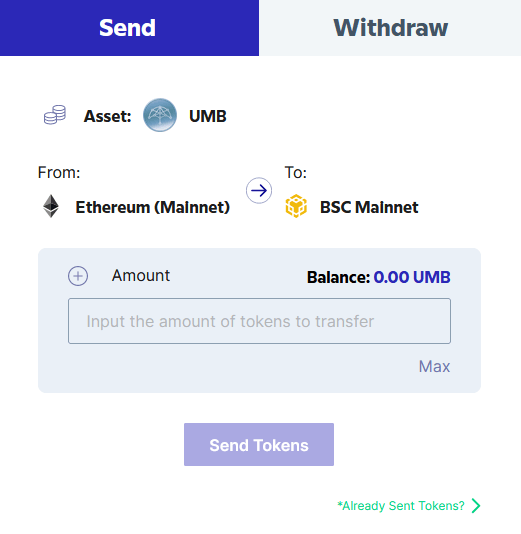Switch to the Send tab

(129, 28)
